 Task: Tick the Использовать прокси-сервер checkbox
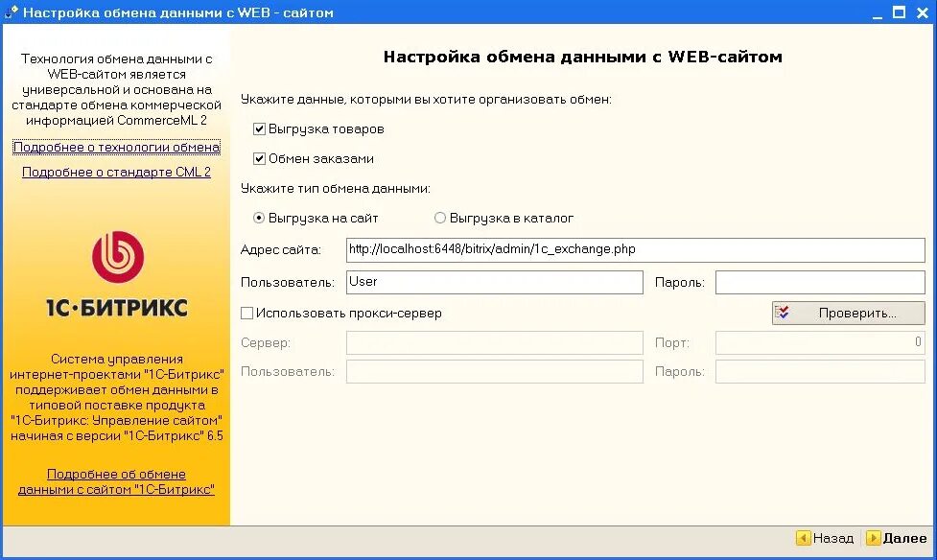246,314
